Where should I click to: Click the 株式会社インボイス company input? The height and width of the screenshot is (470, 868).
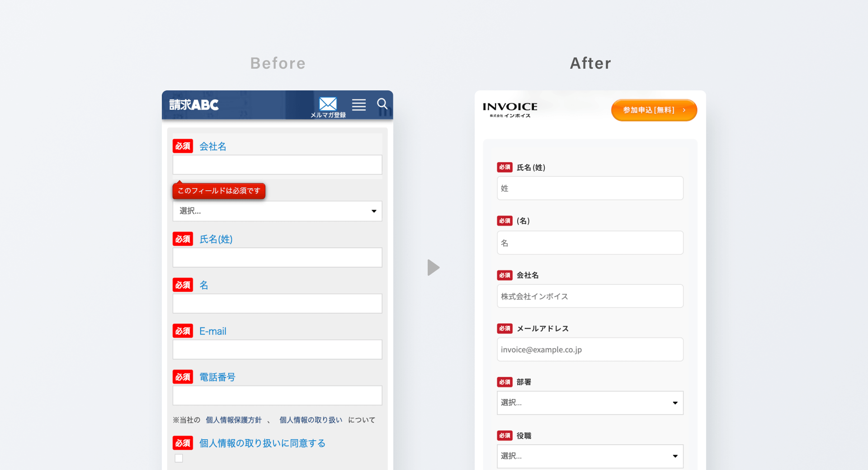click(x=590, y=296)
